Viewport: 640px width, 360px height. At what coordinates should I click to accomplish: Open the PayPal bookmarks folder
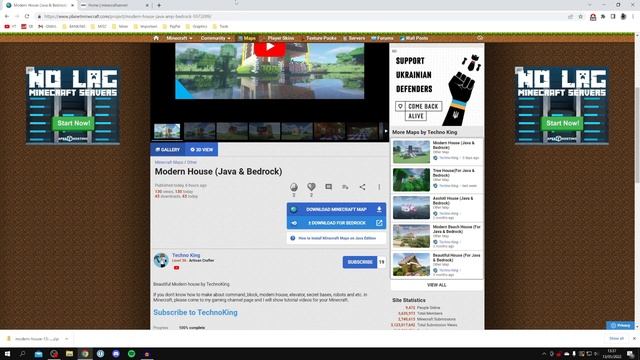[x=172, y=27]
